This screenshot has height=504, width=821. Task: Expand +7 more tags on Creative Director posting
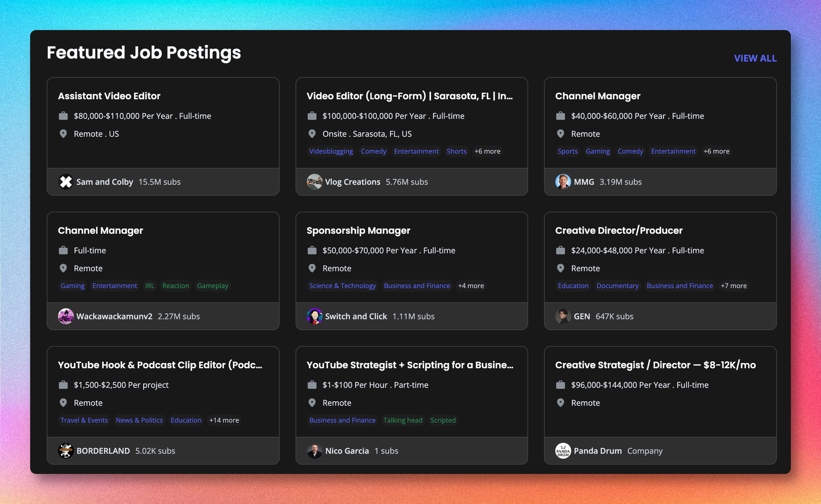click(x=734, y=286)
